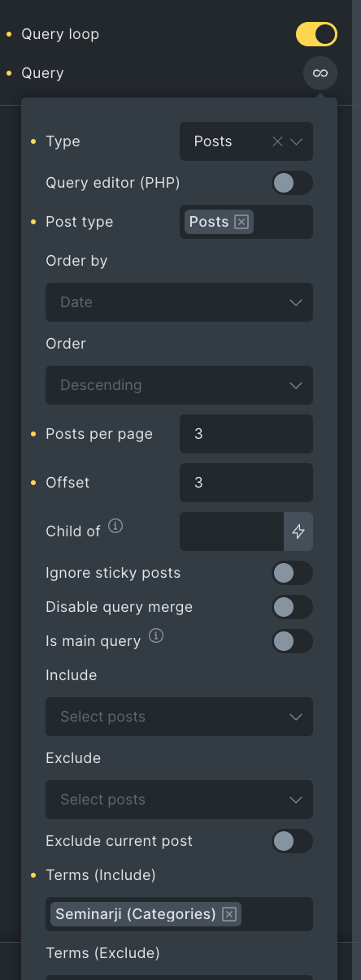Open the Query infinity loop icon
Viewport: 361px width, 980px height.
[320, 73]
